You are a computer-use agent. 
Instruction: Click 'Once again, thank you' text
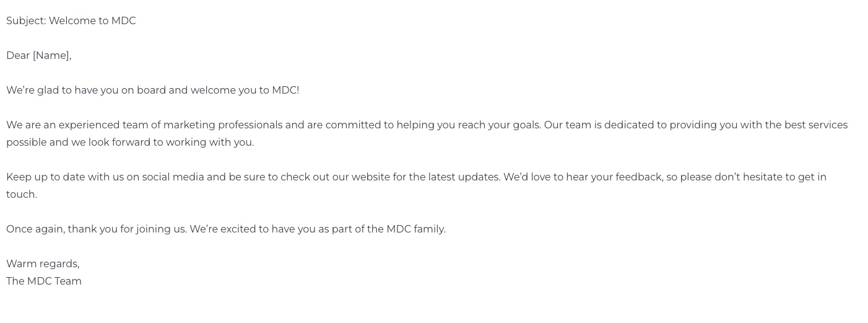click(x=62, y=229)
